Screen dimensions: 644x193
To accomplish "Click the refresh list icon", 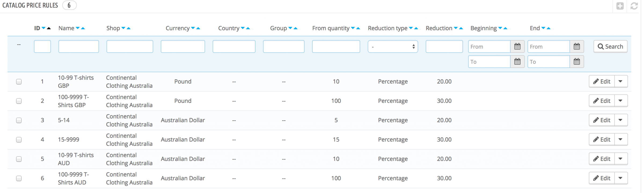I will (634, 6).
